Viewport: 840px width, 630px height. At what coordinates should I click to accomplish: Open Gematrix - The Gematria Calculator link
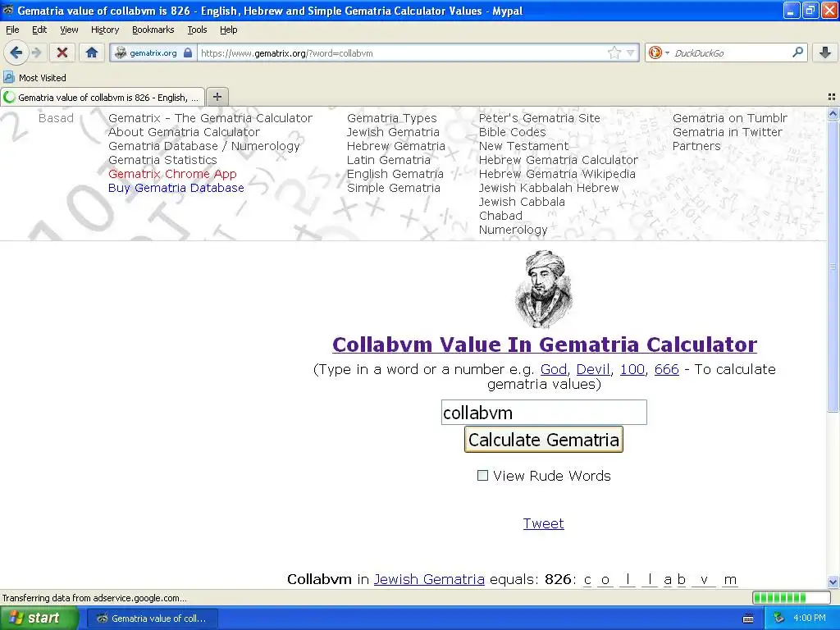tap(210, 118)
